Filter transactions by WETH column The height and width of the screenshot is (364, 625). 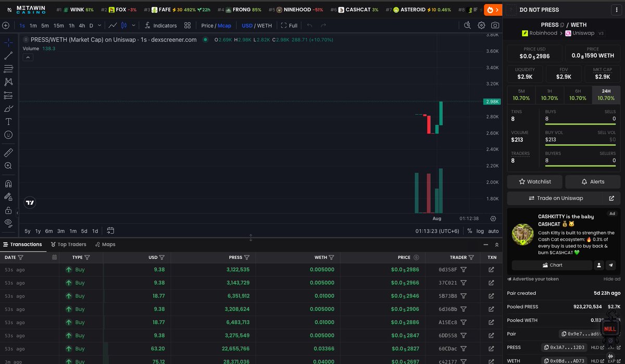(x=332, y=257)
